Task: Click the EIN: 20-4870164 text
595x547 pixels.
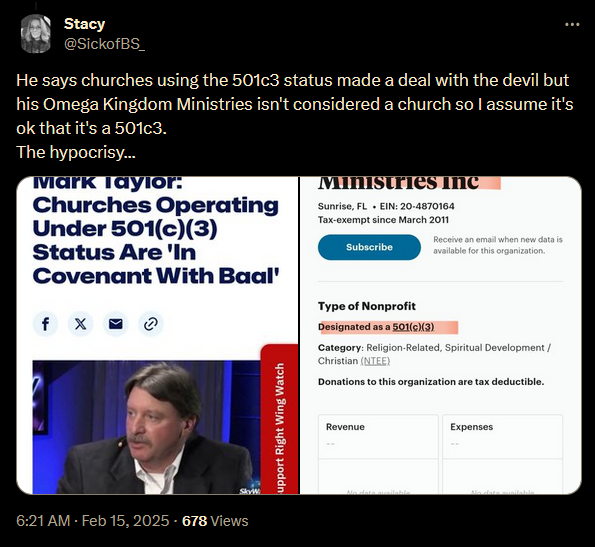Action: [417, 206]
